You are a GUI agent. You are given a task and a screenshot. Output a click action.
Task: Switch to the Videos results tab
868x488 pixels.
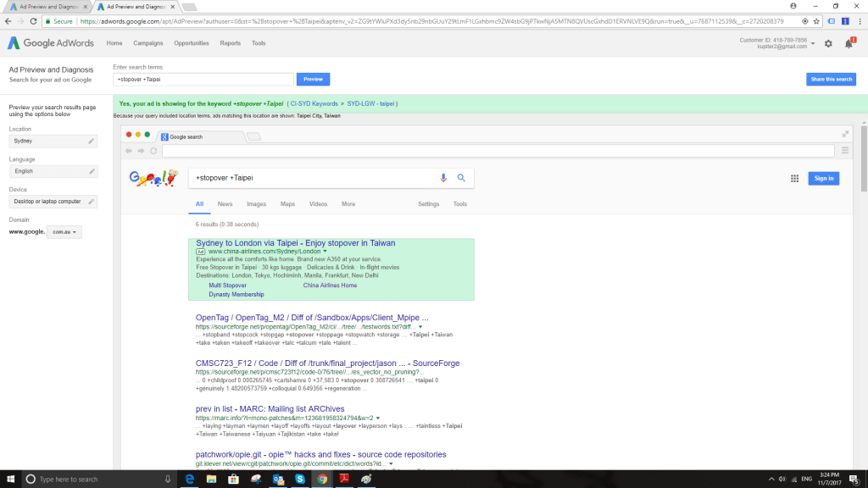(319, 204)
